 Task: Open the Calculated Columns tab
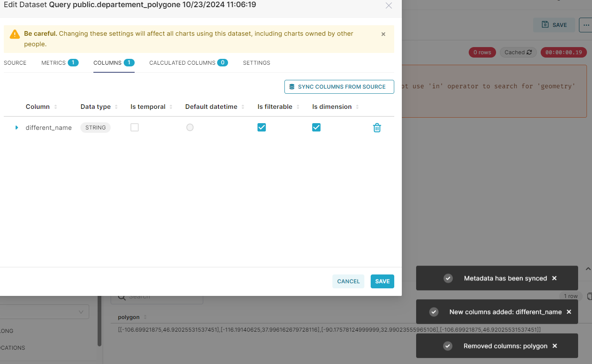[x=188, y=63]
